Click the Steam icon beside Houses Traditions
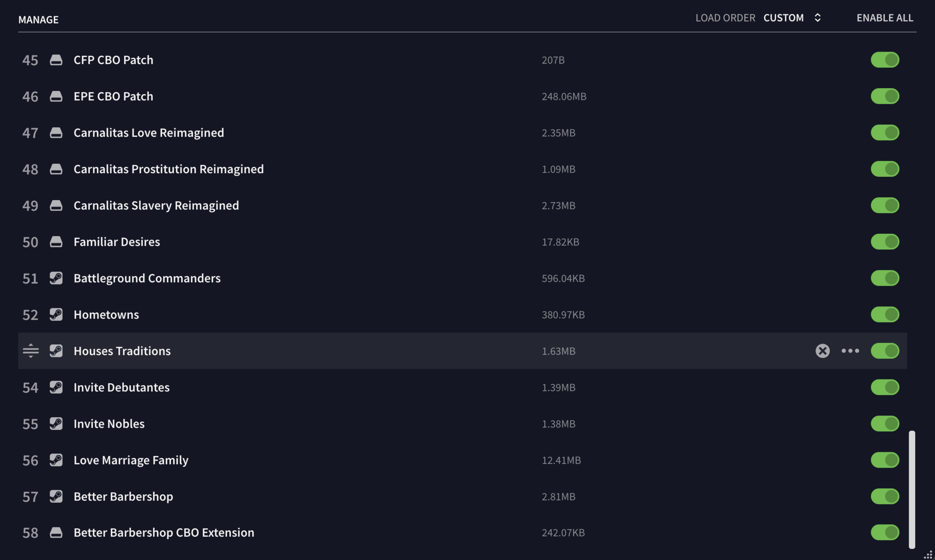Screen dimensions: 935x560 point(56,351)
